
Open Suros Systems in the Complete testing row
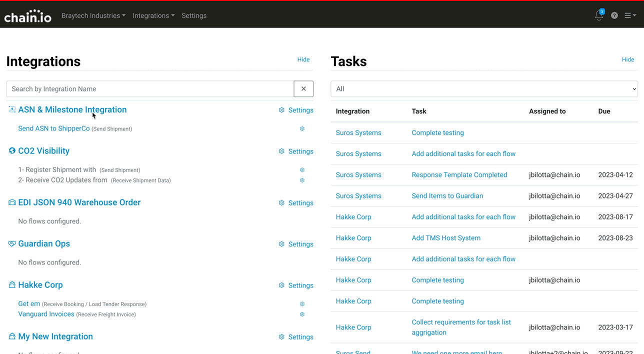pos(358,132)
